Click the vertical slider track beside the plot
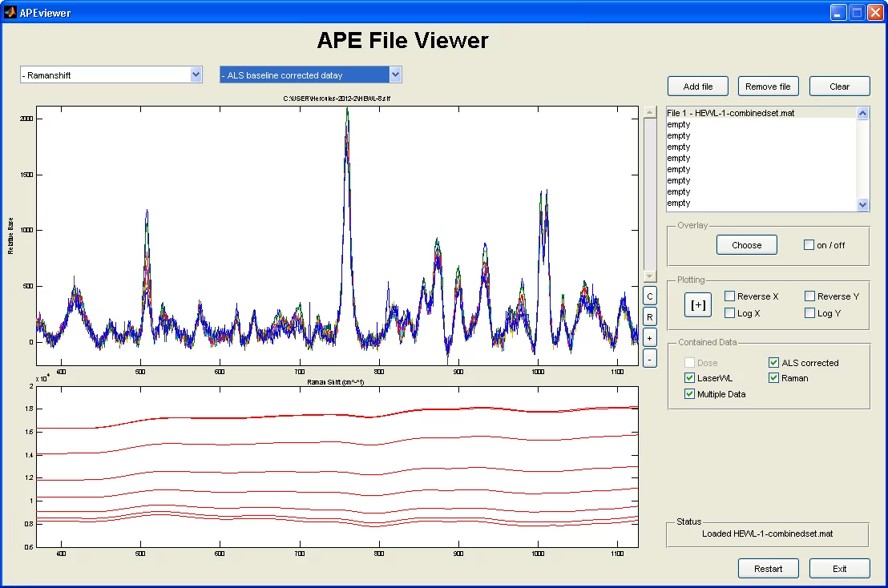Screen dimensions: 888x588 click(650, 194)
